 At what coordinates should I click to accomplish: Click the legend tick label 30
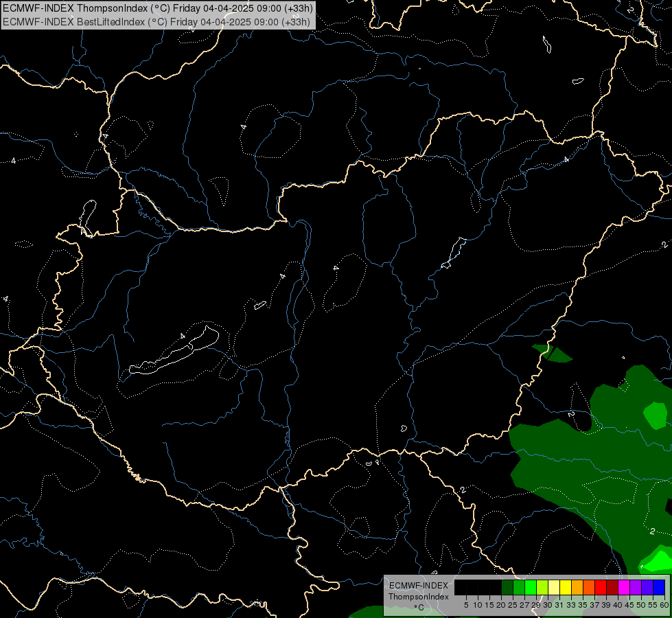(548, 605)
